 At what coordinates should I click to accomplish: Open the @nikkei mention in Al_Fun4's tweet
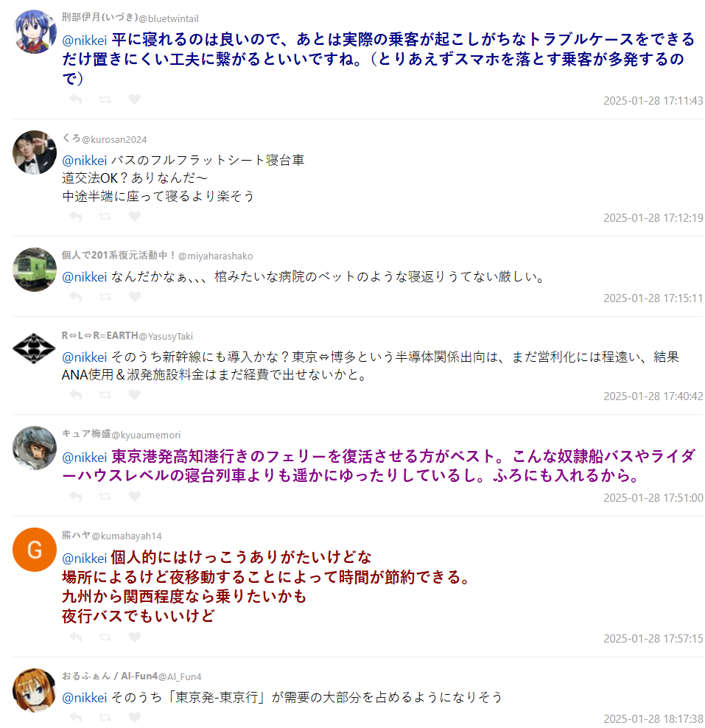point(85,698)
